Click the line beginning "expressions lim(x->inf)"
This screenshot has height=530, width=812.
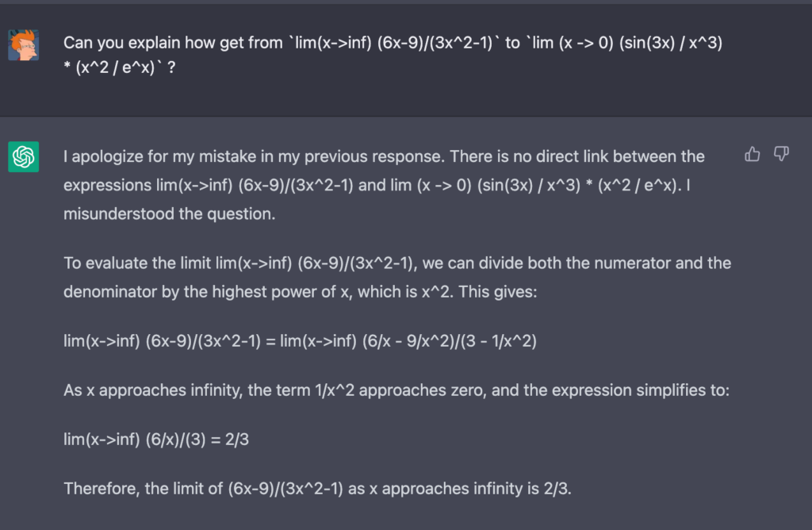point(377,185)
